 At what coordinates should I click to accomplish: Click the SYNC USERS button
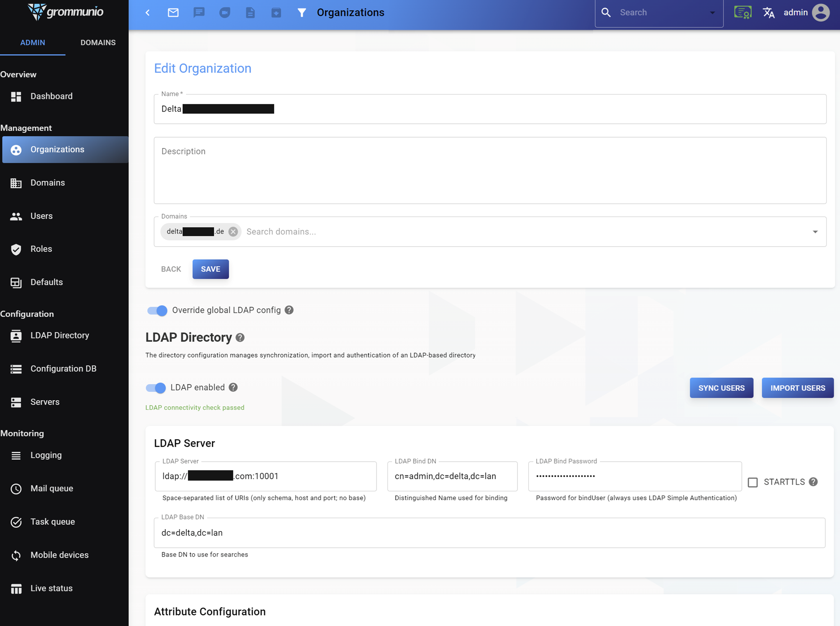pyautogui.click(x=722, y=387)
